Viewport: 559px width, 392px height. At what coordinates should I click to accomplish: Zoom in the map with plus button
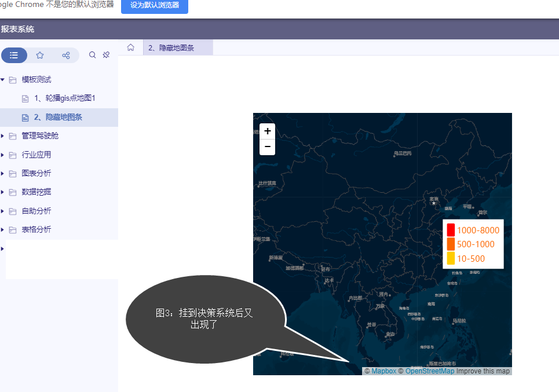pos(268,131)
